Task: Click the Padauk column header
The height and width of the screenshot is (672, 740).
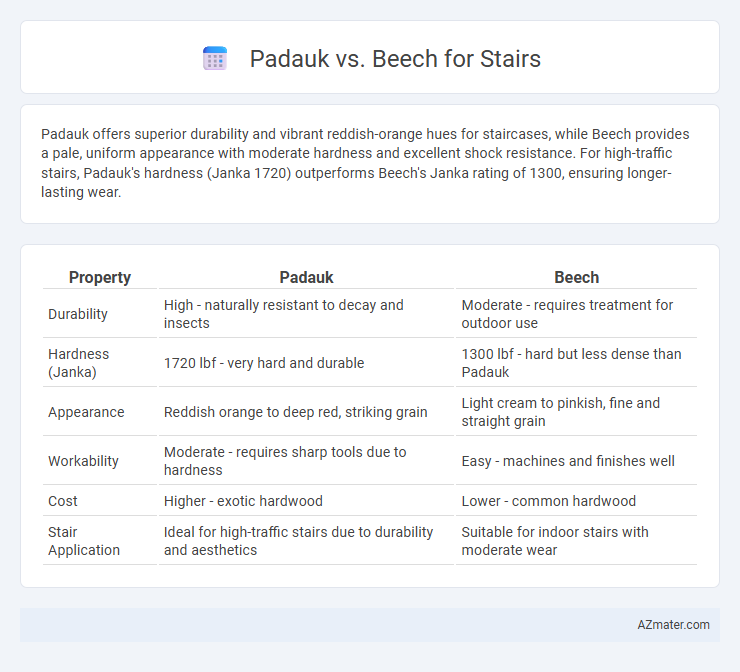Action: (306, 277)
